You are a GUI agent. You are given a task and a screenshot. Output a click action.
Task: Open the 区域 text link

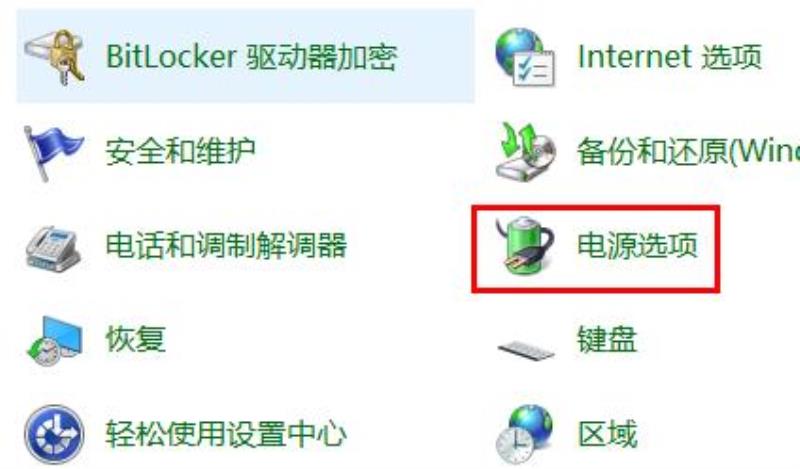click(607, 434)
